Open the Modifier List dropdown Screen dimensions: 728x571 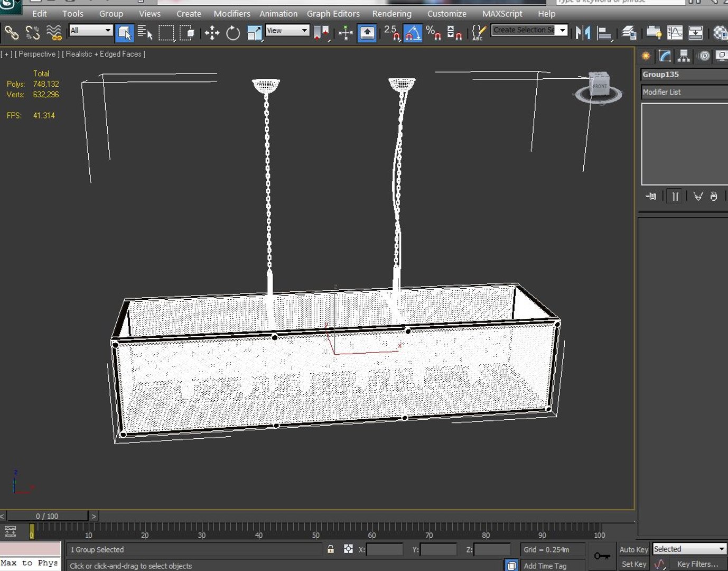pos(685,92)
